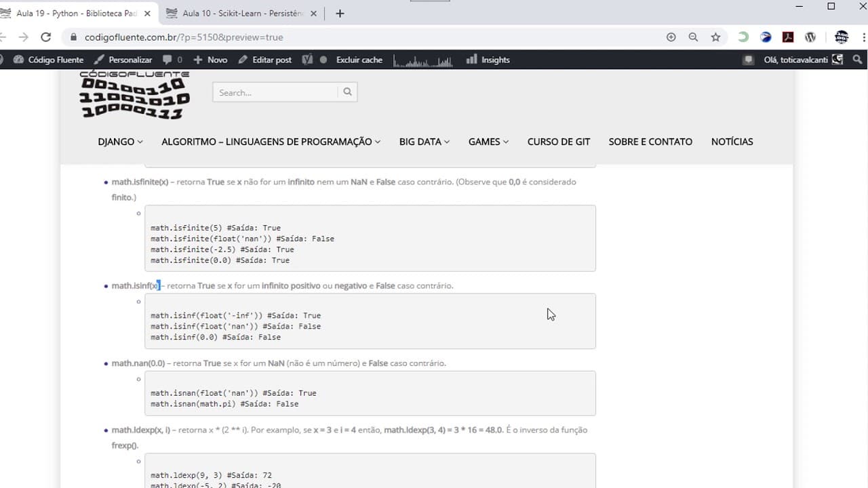
Task: Expand the BIG DATA menu
Action: pos(425,142)
